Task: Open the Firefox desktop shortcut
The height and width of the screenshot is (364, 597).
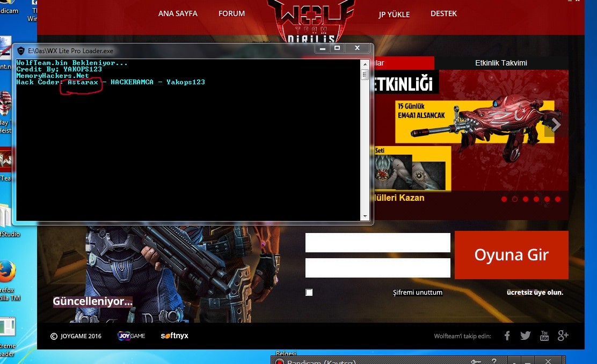Action: tap(7, 272)
